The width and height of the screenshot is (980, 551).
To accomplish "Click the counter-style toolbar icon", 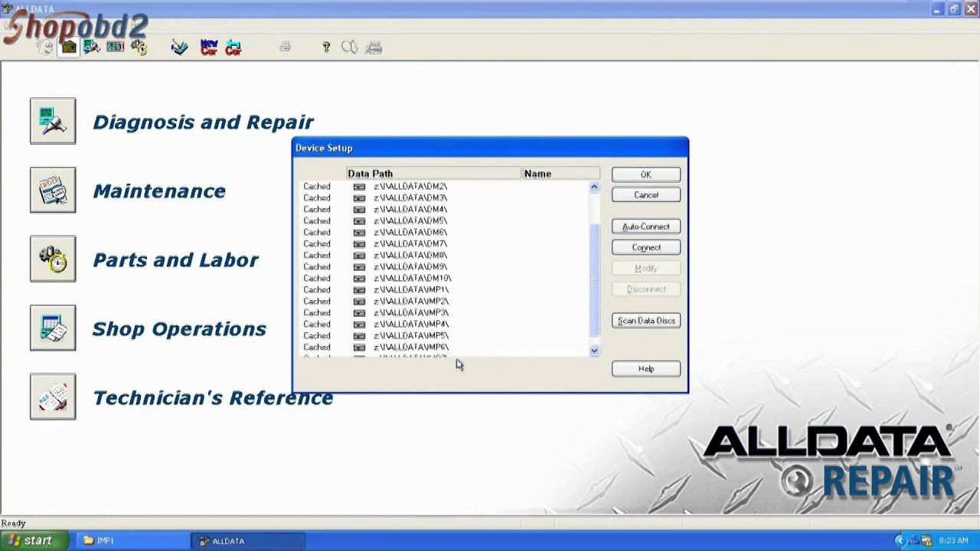I will (x=116, y=47).
